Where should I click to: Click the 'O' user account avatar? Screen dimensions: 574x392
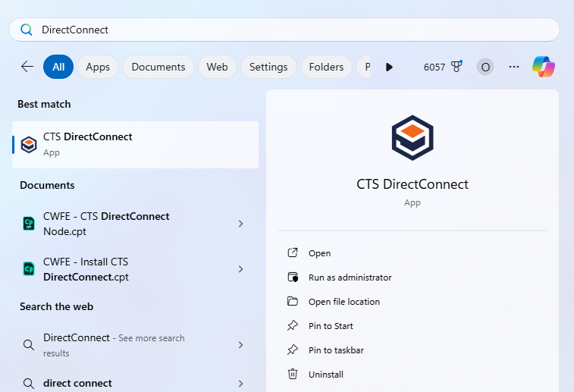[485, 67]
